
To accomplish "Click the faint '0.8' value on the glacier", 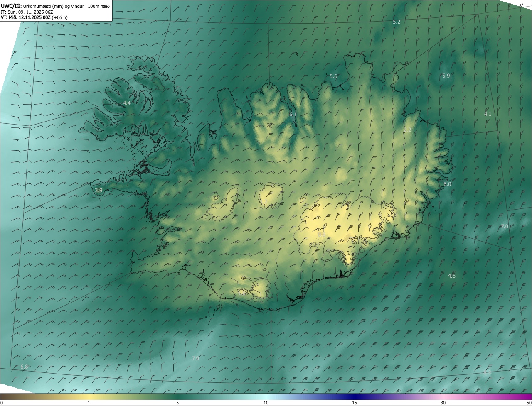I will [322, 235].
